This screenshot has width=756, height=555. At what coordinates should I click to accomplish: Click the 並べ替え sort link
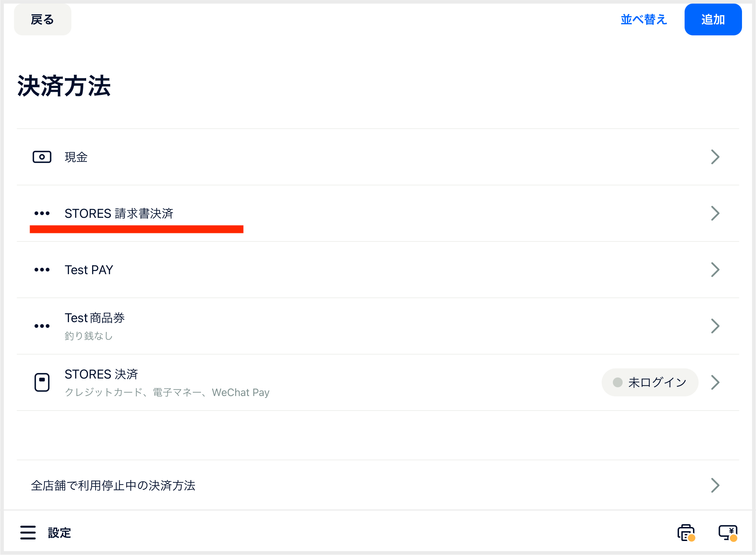[644, 20]
